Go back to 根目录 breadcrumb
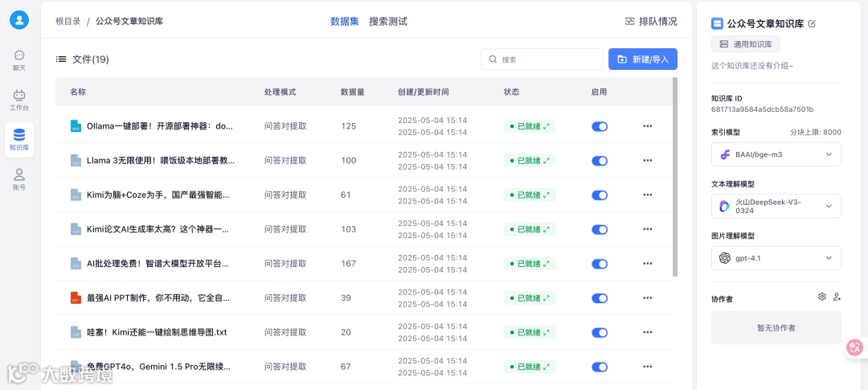The width and height of the screenshot is (868, 390). point(68,22)
